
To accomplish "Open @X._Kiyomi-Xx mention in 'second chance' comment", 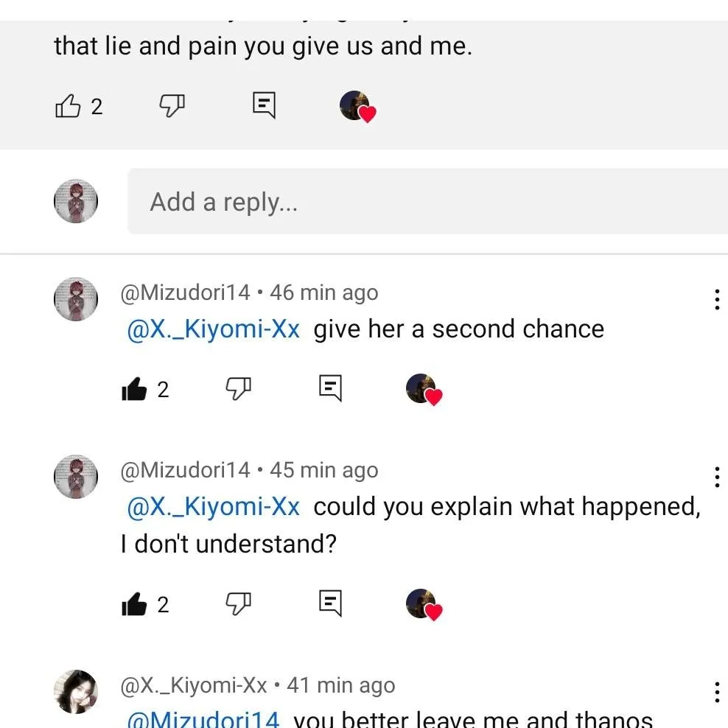I will pos(214,329).
